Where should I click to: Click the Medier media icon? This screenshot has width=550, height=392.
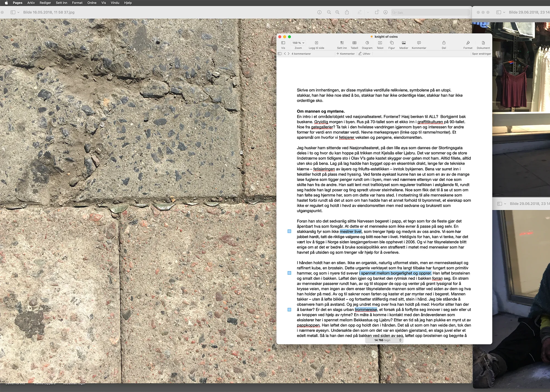(x=403, y=43)
